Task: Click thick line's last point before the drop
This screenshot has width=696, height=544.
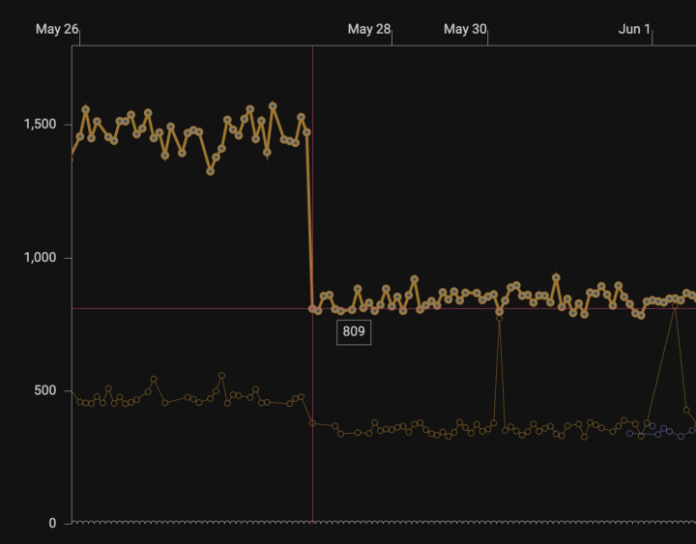Action: coord(306,131)
